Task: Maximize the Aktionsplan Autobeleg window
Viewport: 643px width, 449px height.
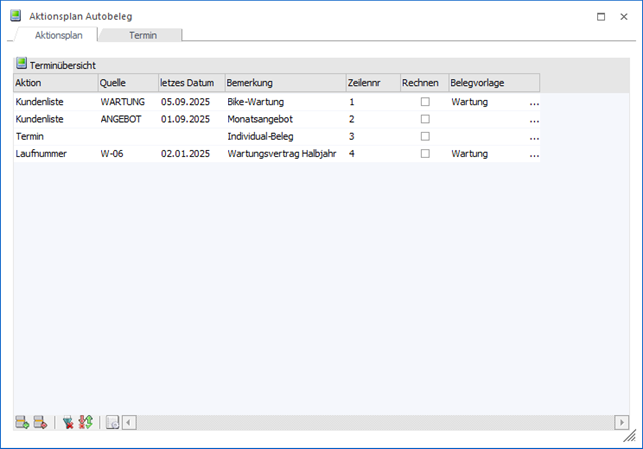Action: point(600,16)
